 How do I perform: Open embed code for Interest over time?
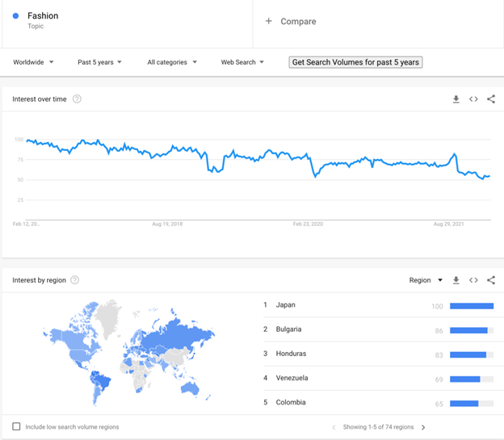point(473,99)
